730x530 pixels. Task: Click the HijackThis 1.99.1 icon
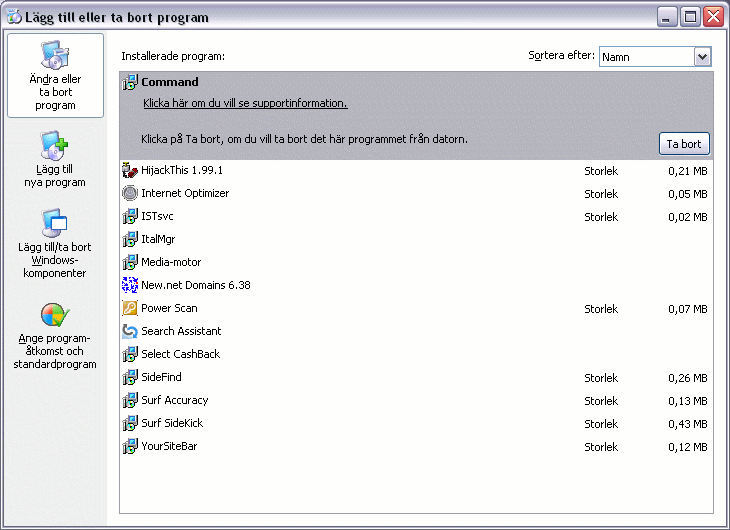[x=130, y=170]
